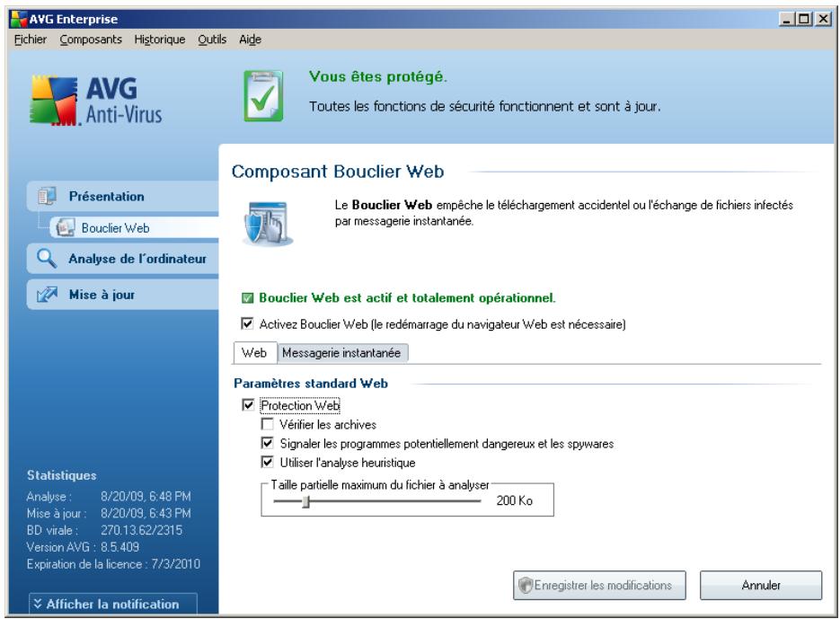
Task: Maximize the AVG Enterprise window
Action: 804,19
